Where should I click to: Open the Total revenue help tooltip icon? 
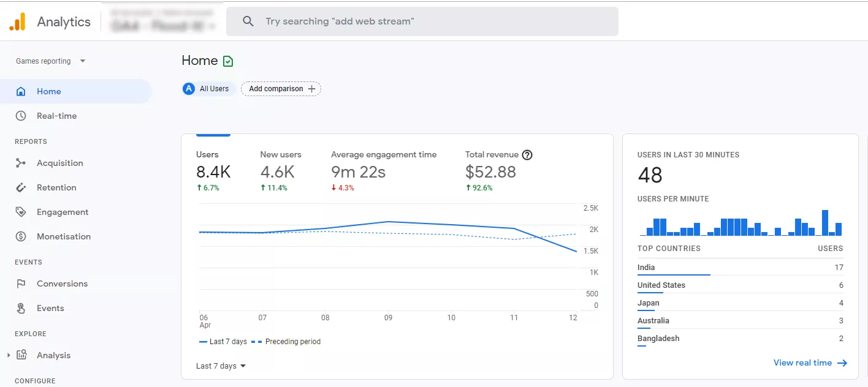(x=527, y=155)
